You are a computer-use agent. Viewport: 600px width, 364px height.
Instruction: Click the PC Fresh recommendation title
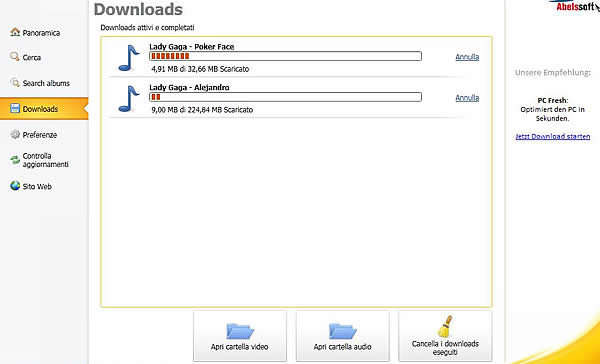[553, 100]
